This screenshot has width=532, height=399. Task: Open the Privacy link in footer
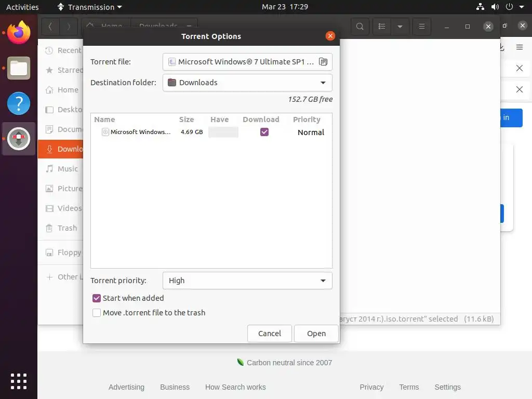(x=371, y=387)
